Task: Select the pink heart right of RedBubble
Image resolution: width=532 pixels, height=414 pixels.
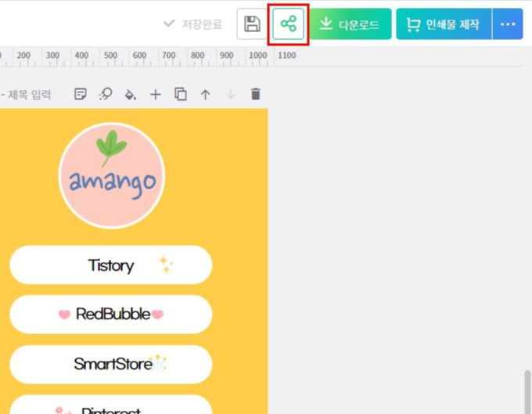Action: pyautogui.click(x=157, y=315)
